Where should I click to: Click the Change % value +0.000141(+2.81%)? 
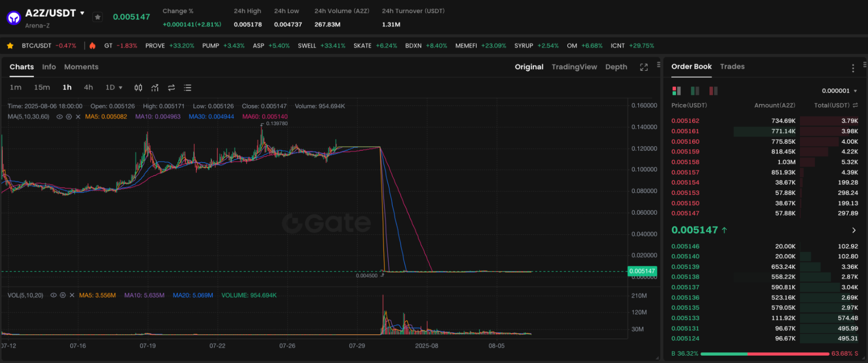coord(192,25)
